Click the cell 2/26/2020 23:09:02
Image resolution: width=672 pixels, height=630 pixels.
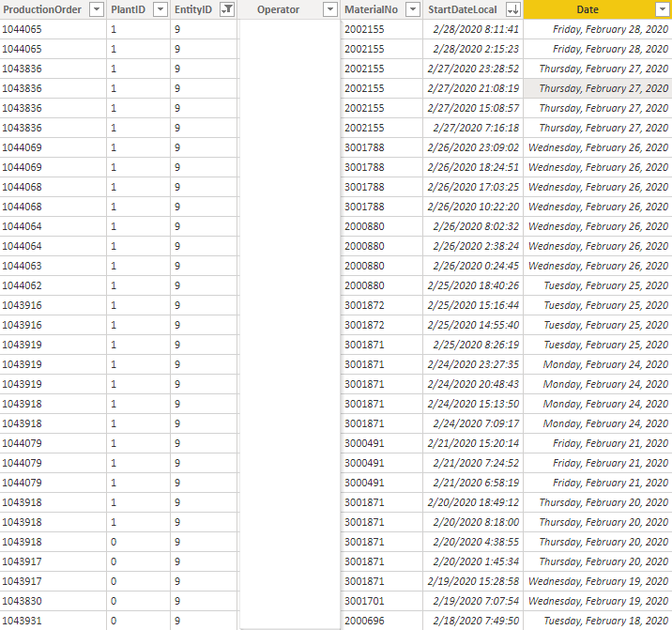(473, 147)
